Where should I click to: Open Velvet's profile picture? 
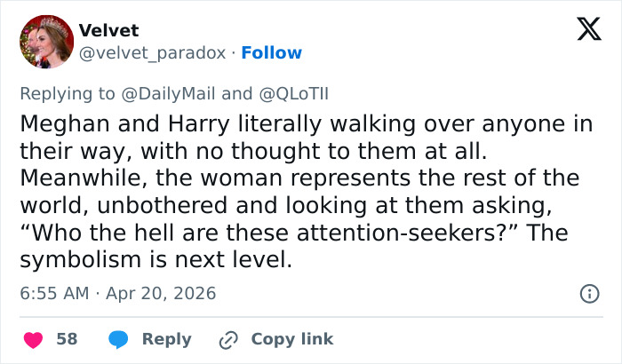click(x=44, y=42)
